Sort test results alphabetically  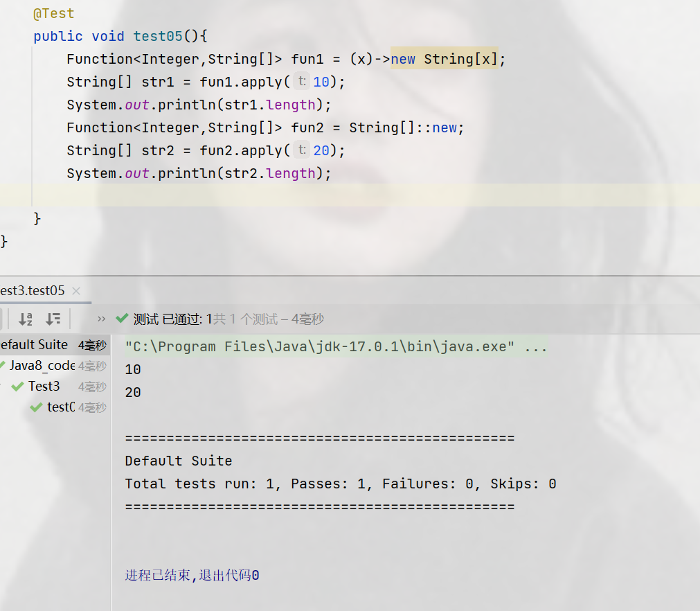[x=26, y=319]
